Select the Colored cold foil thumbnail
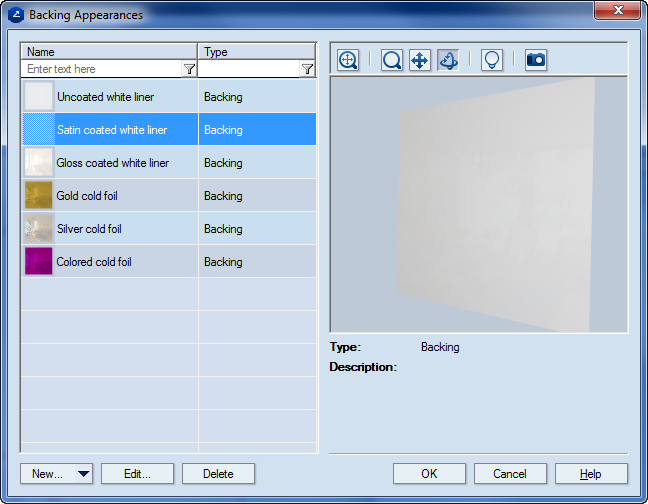 tap(39, 262)
